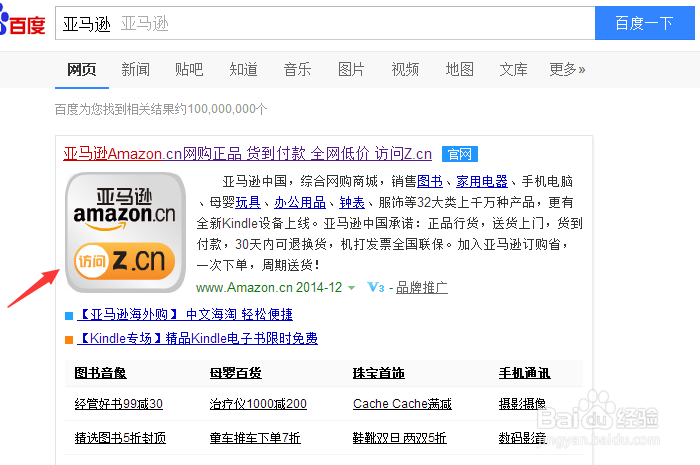The width and height of the screenshot is (700, 465).
Task: Open the 图书 link in description
Action: point(429,181)
